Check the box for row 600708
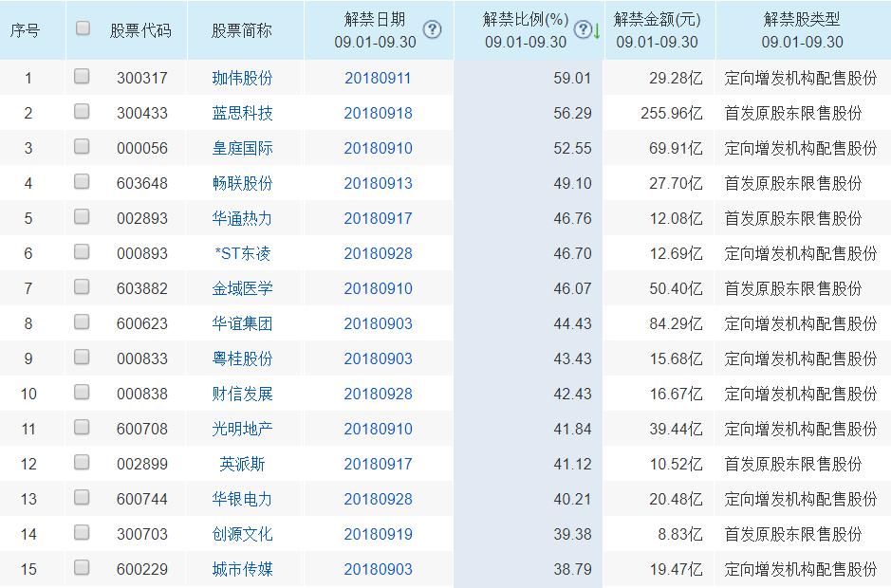 [x=82, y=427]
